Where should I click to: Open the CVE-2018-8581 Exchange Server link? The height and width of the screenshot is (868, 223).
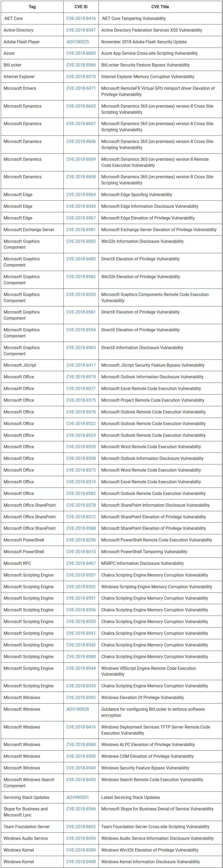81,230
